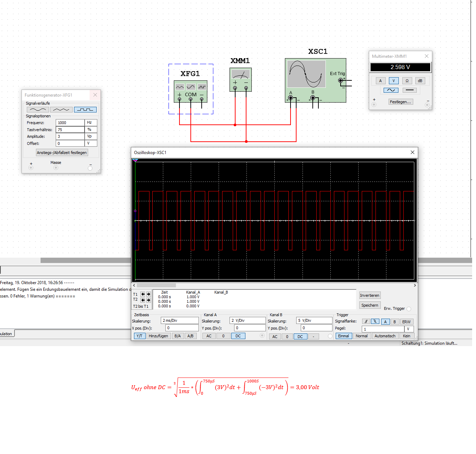Image resolution: width=476 pixels, height=454 pixels.
Task: Set trigger source to ERW
Action: [406, 321]
